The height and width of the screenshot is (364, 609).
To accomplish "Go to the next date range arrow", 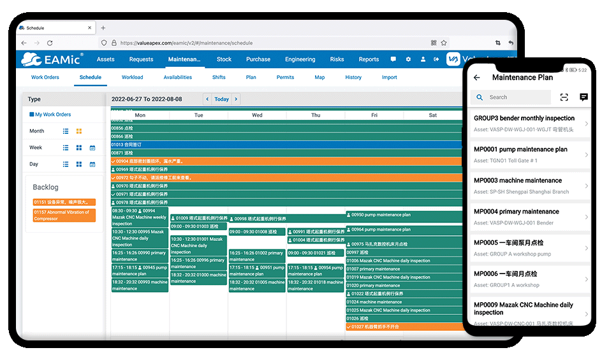I will click(x=236, y=99).
